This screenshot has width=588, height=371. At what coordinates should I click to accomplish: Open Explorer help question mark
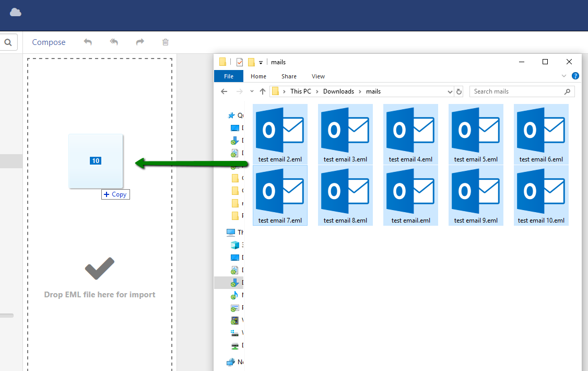575,76
